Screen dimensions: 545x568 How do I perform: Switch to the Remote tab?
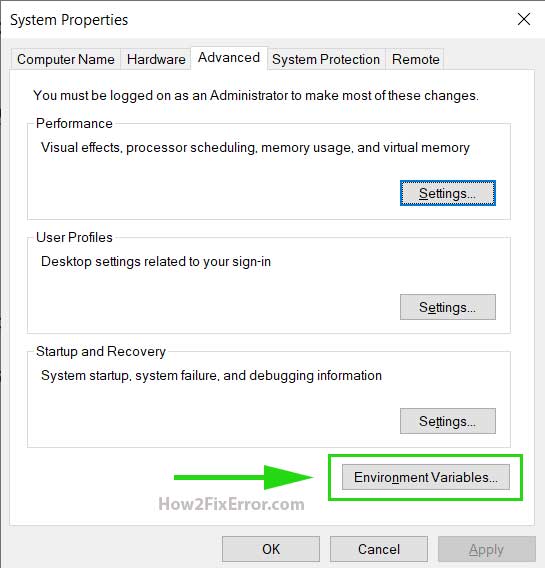pos(415,59)
